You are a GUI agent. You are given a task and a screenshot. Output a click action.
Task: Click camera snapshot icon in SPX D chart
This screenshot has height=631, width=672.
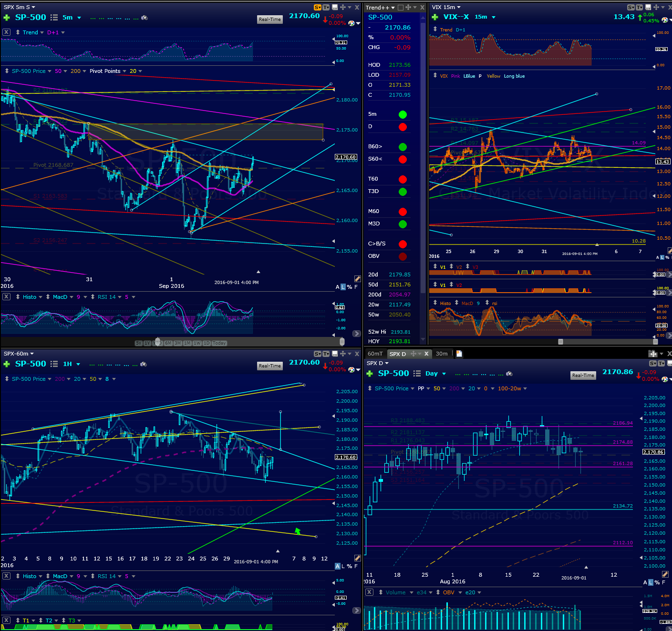click(x=509, y=374)
